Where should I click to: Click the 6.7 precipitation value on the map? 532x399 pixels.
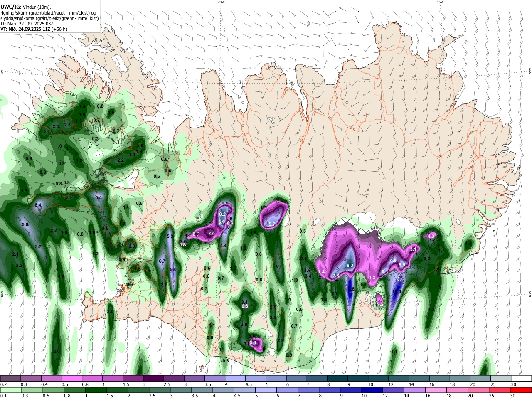pyautogui.click(x=163, y=261)
